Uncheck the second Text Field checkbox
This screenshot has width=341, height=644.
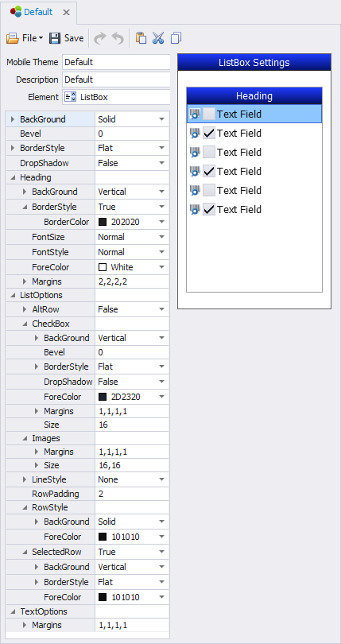pyautogui.click(x=209, y=133)
